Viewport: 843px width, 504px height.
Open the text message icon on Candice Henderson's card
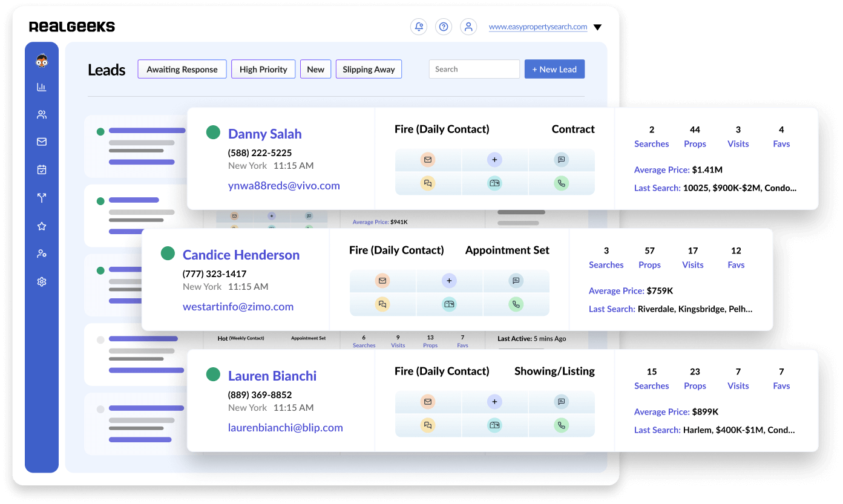pos(516,281)
